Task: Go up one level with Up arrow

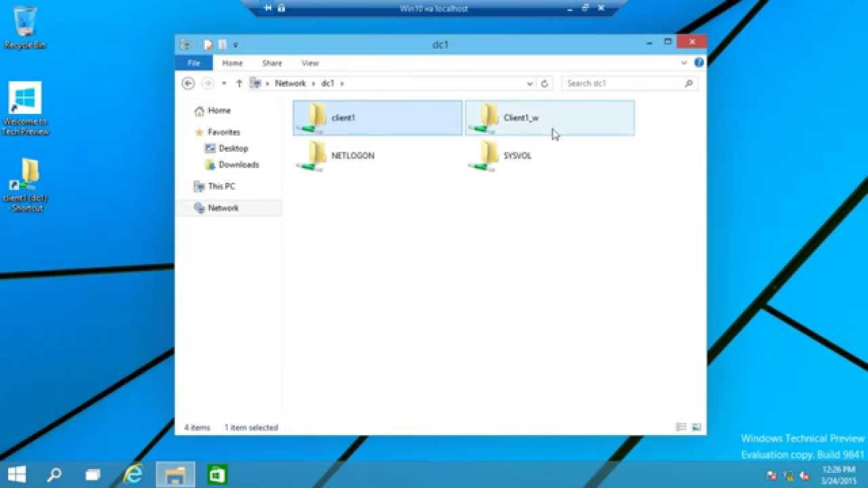Action: tap(239, 83)
